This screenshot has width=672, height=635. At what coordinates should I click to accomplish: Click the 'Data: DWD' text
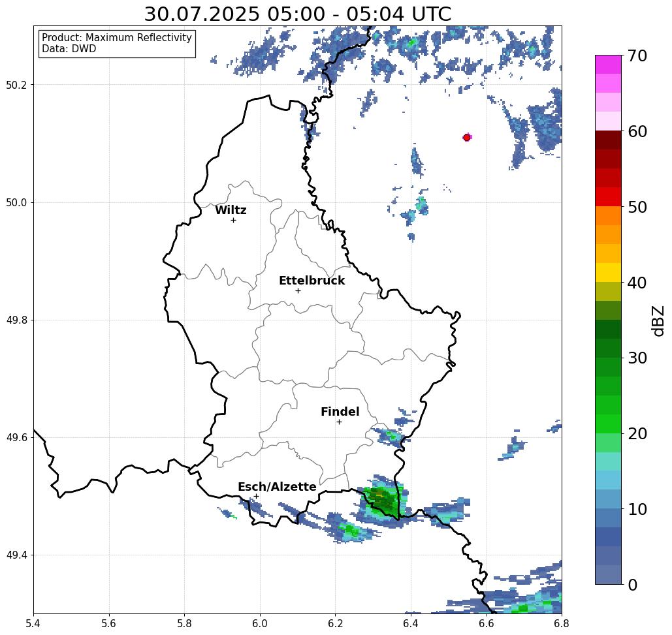coord(69,49)
